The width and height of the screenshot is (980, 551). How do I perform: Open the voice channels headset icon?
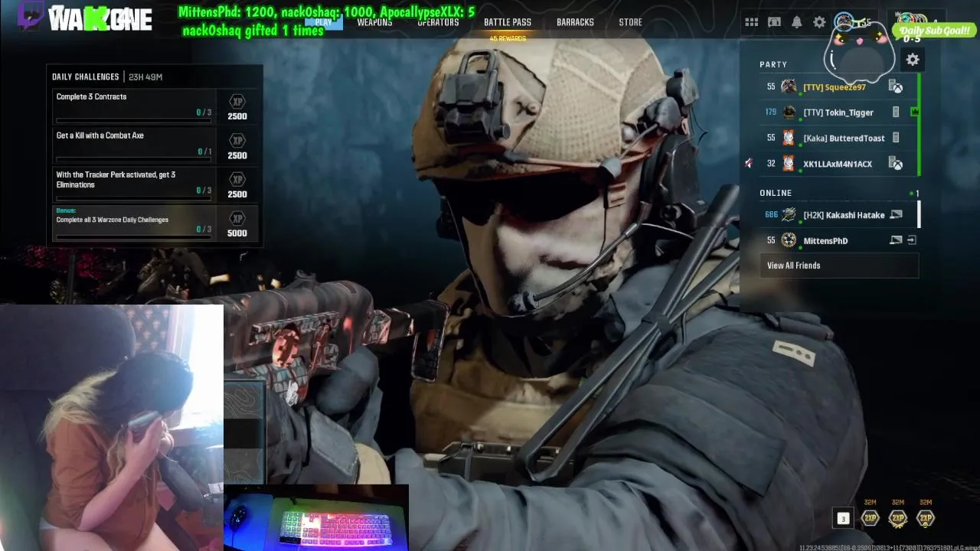click(774, 22)
